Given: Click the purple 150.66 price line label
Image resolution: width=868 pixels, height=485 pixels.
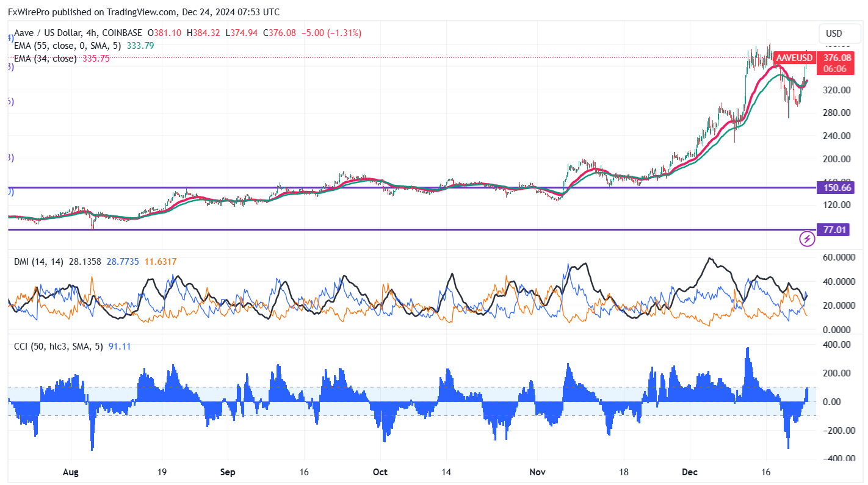Looking at the screenshot, I should (x=837, y=188).
